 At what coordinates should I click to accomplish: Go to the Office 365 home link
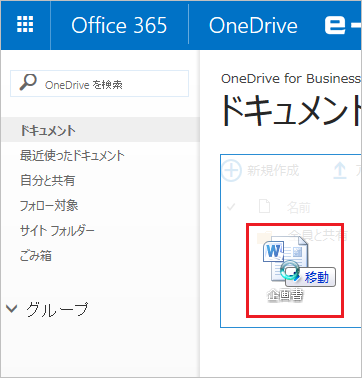click(119, 25)
